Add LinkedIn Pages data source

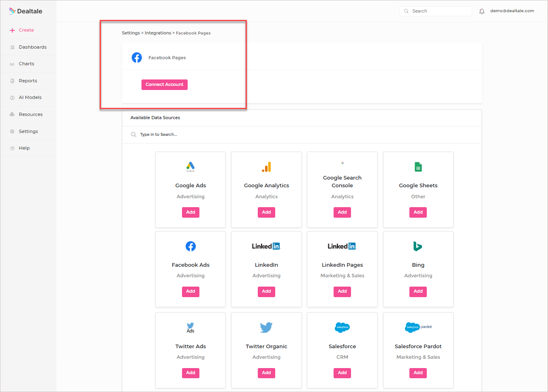pos(342,291)
